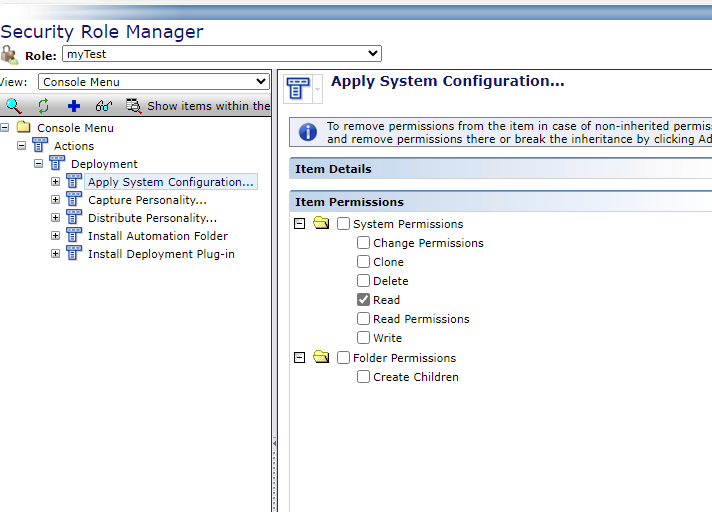Check the Create Children checkbox

tap(364, 377)
